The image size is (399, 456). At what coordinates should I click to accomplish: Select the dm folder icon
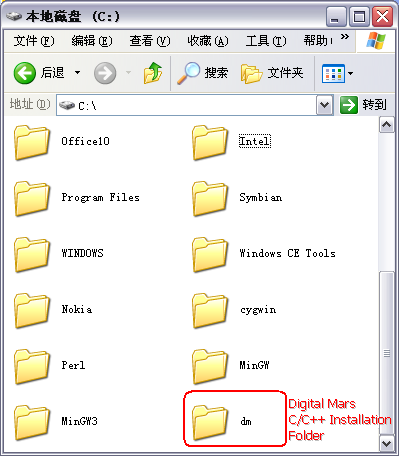click(210, 423)
